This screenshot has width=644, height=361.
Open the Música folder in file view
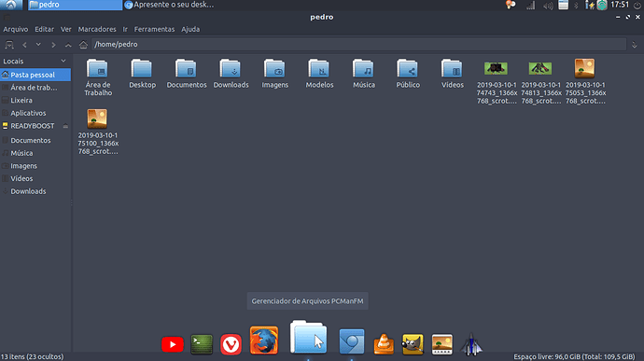(364, 74)
